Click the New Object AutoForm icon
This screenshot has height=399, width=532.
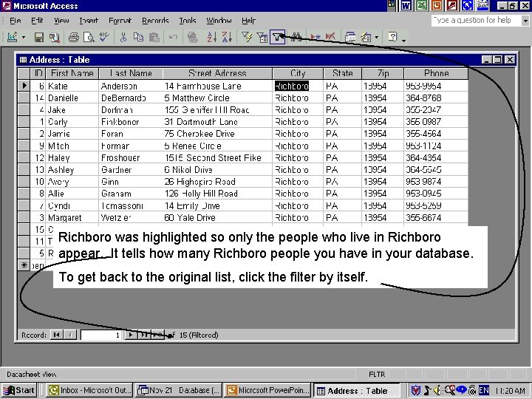pos(366,37)
